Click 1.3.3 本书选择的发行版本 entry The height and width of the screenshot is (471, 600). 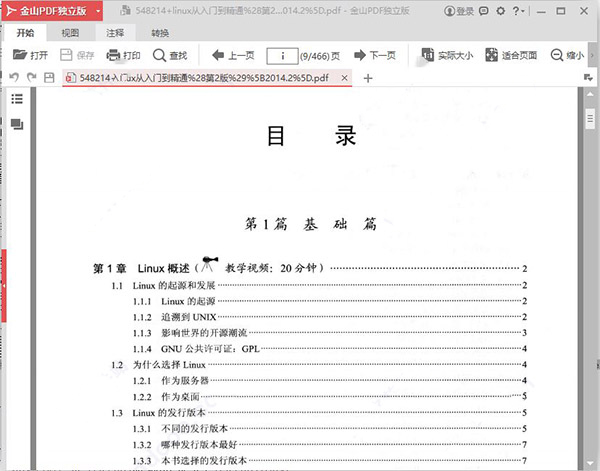330,461
